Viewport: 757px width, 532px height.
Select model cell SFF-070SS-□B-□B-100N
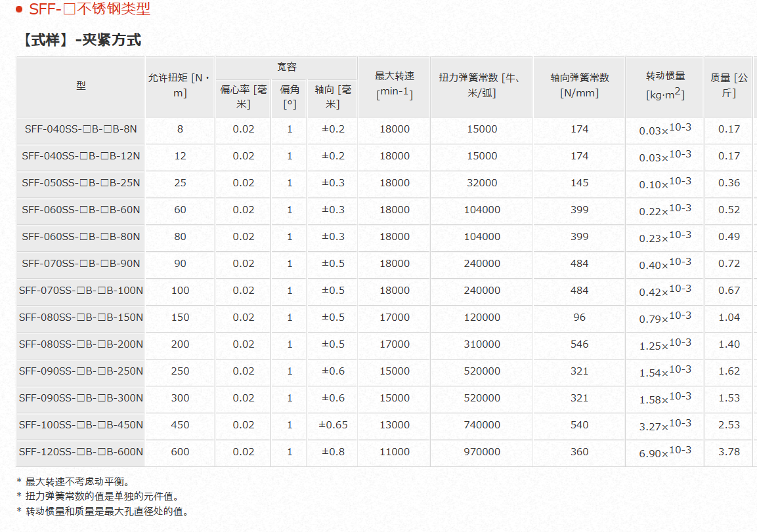tap(81, 291)
